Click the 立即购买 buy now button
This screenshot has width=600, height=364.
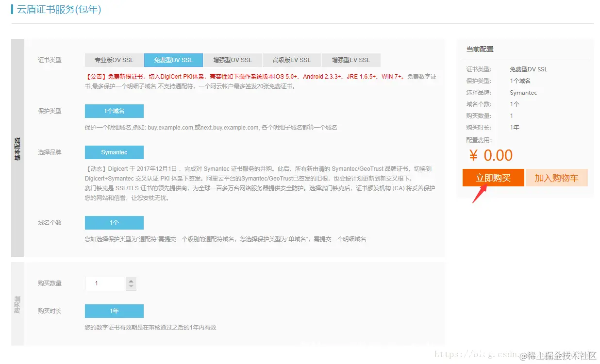pos(493,178)
